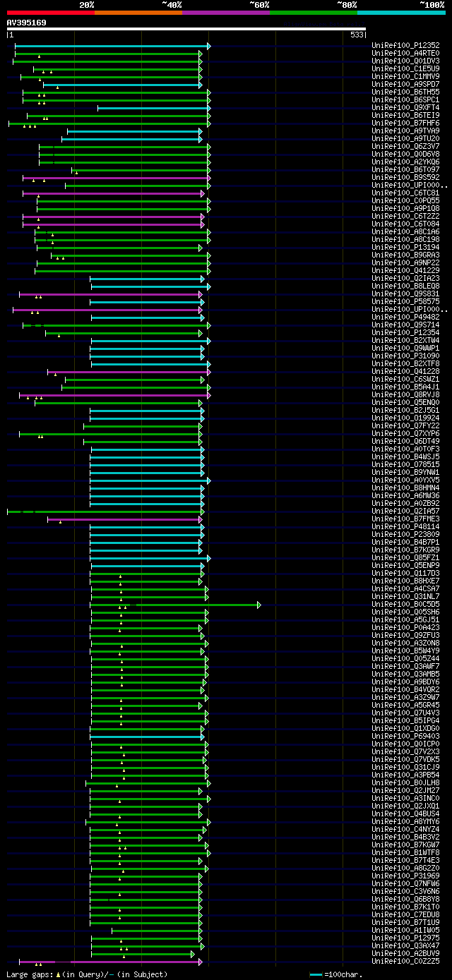452x980 pixels.
Task: Select the UniRef100_A0T0F3 hit label
Action: pyautogui.click(x=405, y=449)
